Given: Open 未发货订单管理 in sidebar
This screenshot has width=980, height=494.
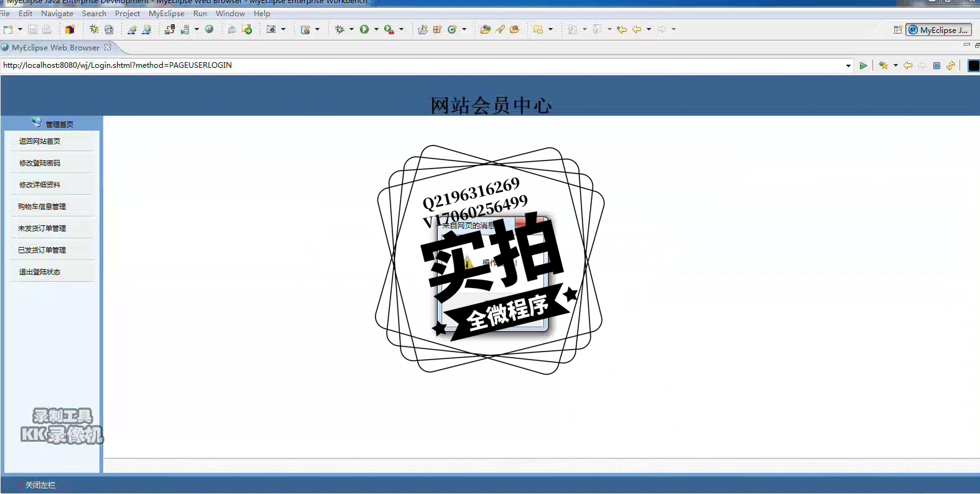Looking at the screenshot, I should [42, 228].
